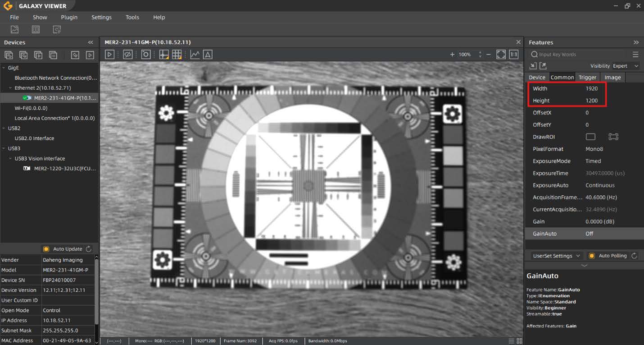644x345 pixels.
Task: Start acquisition with the play icon
Action: (109, 55)
